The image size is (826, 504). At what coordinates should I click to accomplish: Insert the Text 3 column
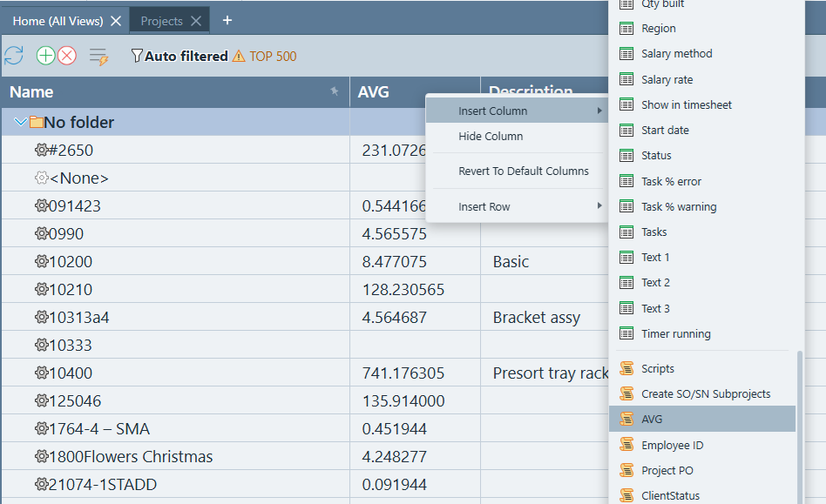coord(702,308)
